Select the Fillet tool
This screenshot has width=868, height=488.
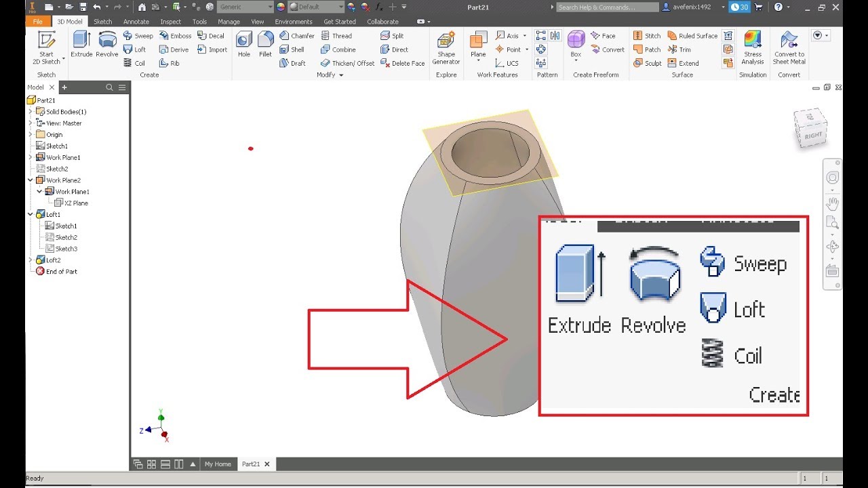[266, 45]
